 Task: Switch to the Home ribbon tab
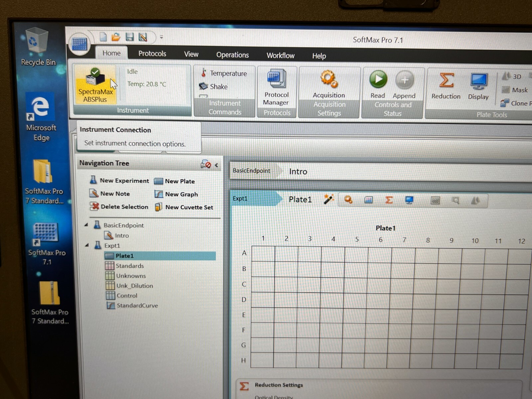[x=111, y=53]
